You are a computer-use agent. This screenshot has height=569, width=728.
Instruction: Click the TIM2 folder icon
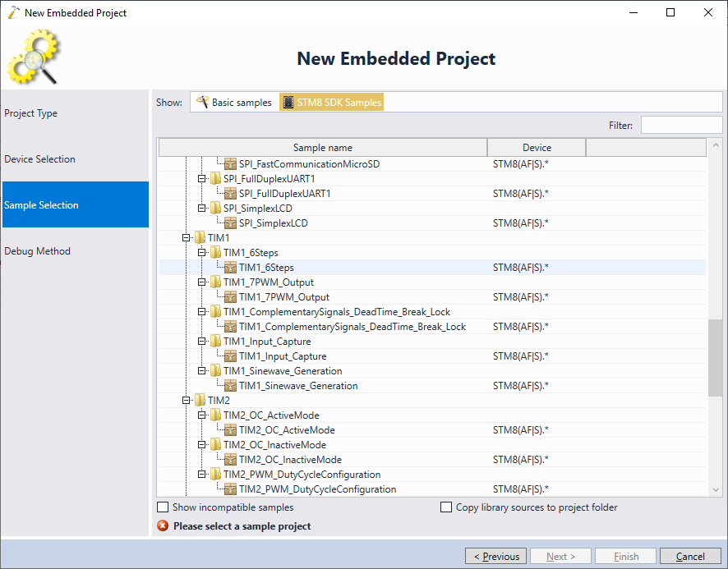pyautogui.click(x=200, y=401)
